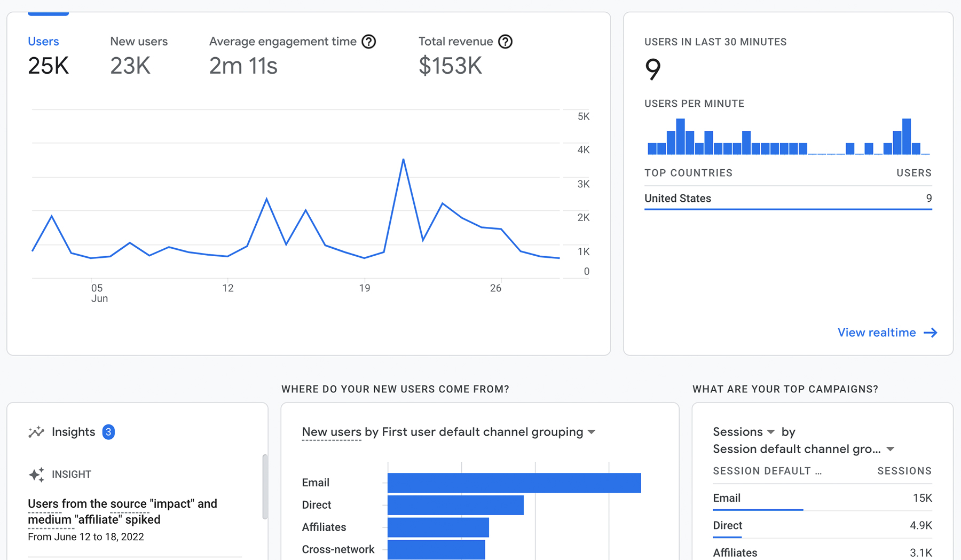Click the June 21 peak on the line chart
The width and height of the screenshot is (961, 560).
click(404, 160)
